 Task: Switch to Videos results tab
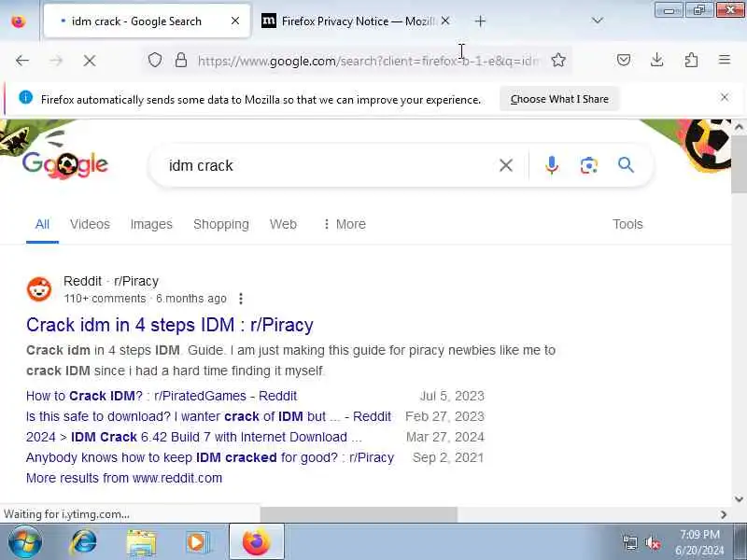pyautogui.click(x=90, y=224)
